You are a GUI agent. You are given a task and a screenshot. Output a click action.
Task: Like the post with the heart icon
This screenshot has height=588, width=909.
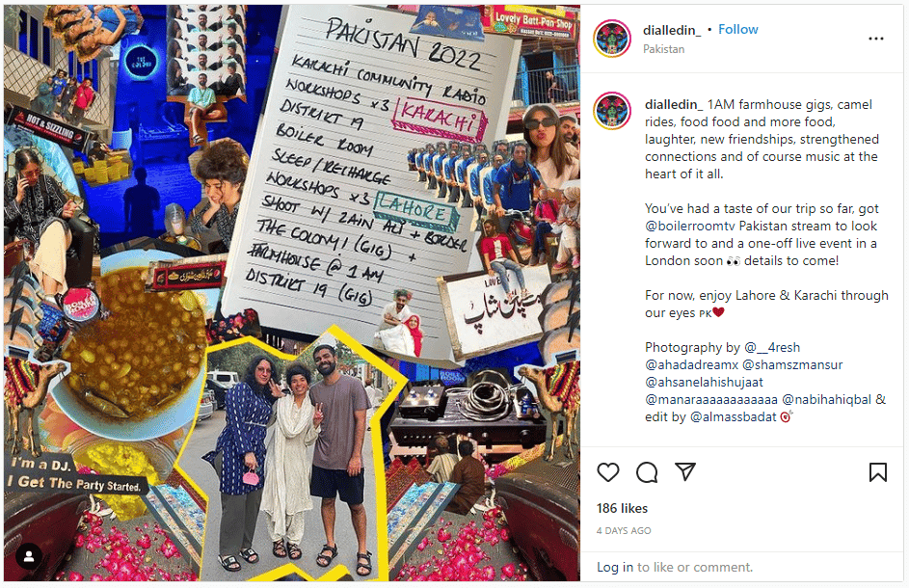(607, 472)
